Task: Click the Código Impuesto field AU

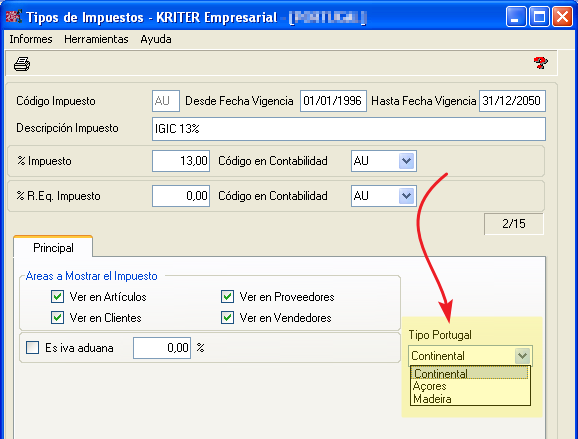Action: pos(166,101)
